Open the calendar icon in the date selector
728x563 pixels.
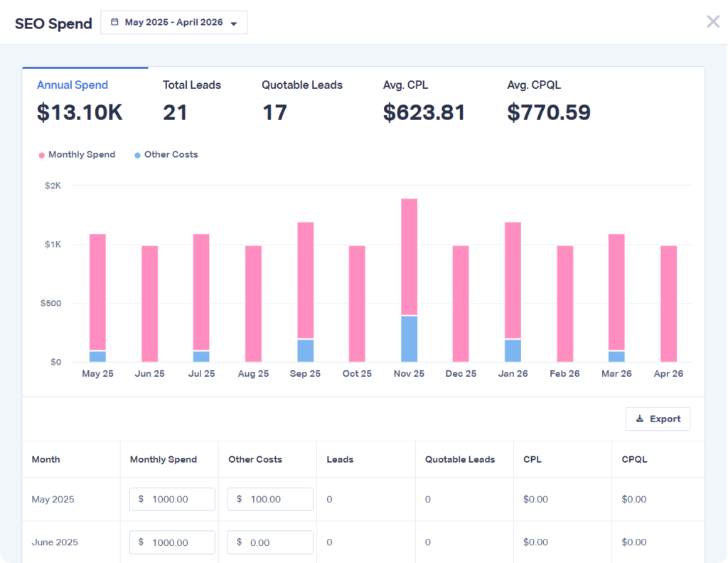tap(114, 22)
